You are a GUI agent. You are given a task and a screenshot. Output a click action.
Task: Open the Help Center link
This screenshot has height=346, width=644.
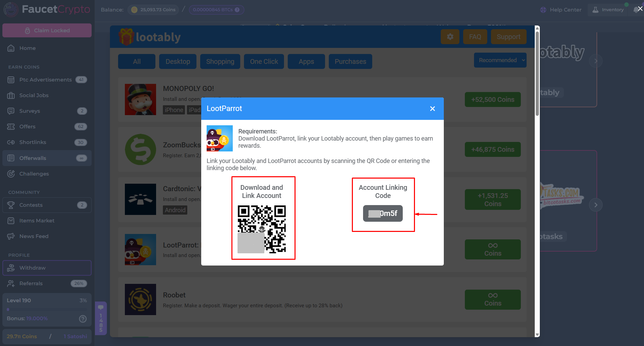click(x=561, y=10)
